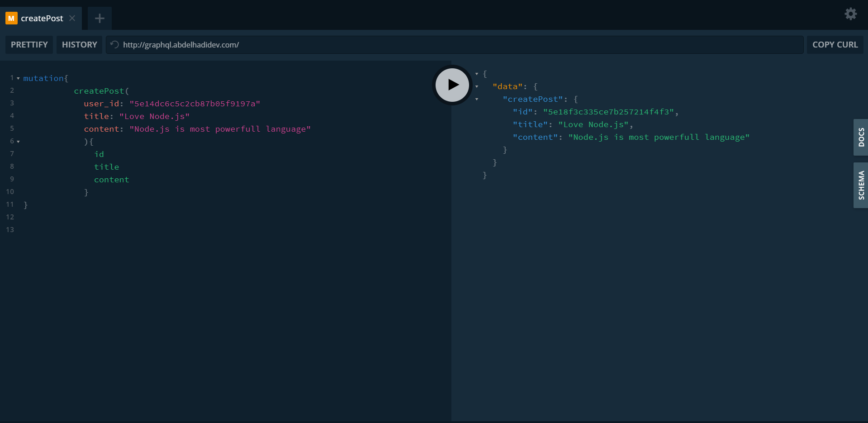
Task: Collapse the mutation block at line 1
Action: click(18, 79)
